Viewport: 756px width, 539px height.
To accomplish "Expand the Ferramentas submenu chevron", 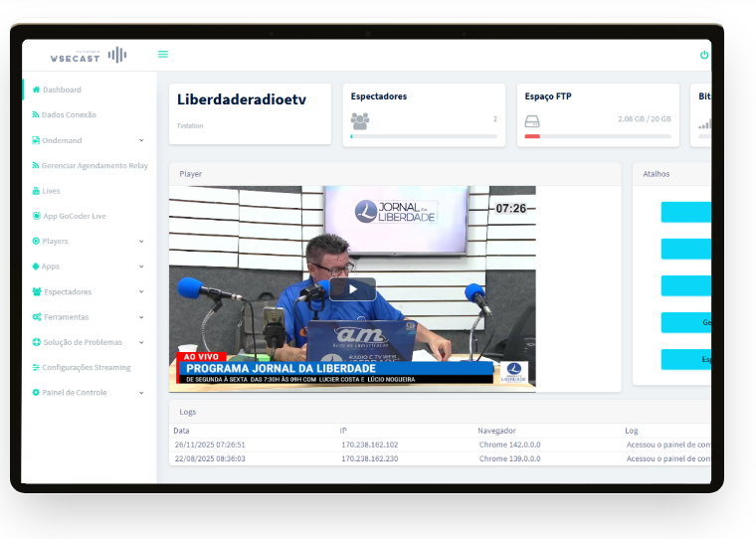I will (141, 317).
